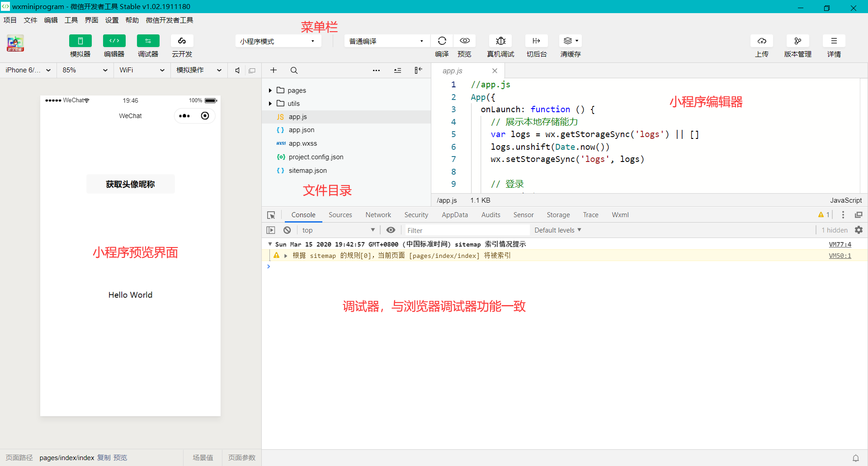
Task: Collapse the file directory panel
Action: (x=418, y=70)
